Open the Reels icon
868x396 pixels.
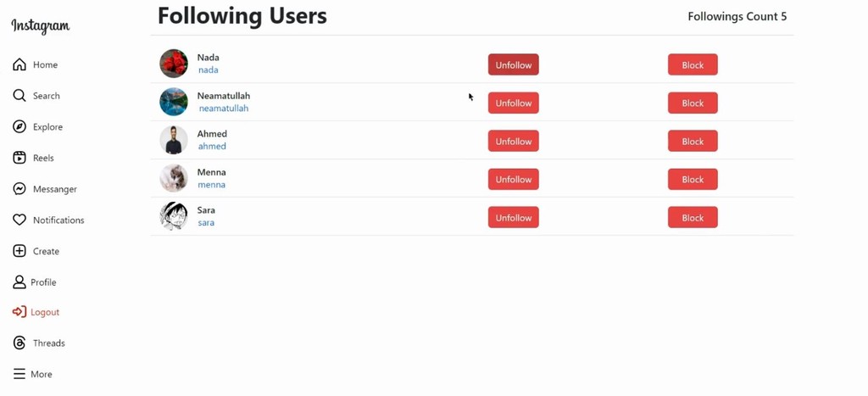[19, 158]
